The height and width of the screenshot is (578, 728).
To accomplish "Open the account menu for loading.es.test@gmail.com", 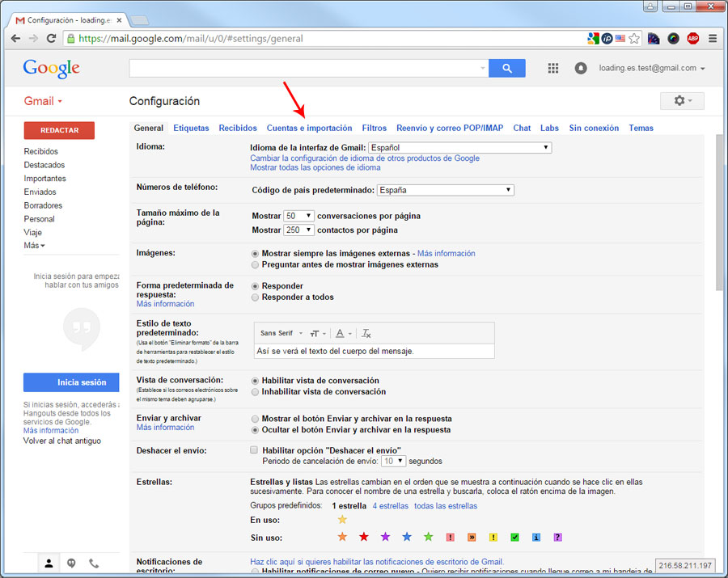I will 652,68.
